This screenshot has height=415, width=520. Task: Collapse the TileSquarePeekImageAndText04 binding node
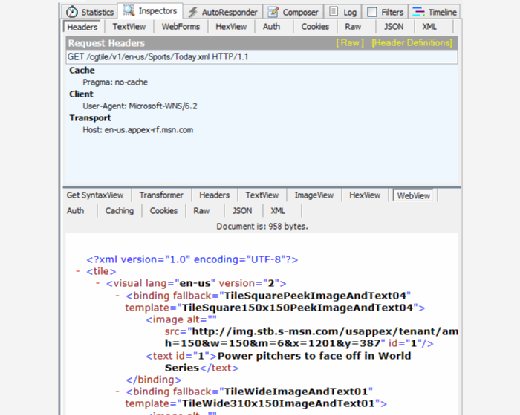(118, 295)
